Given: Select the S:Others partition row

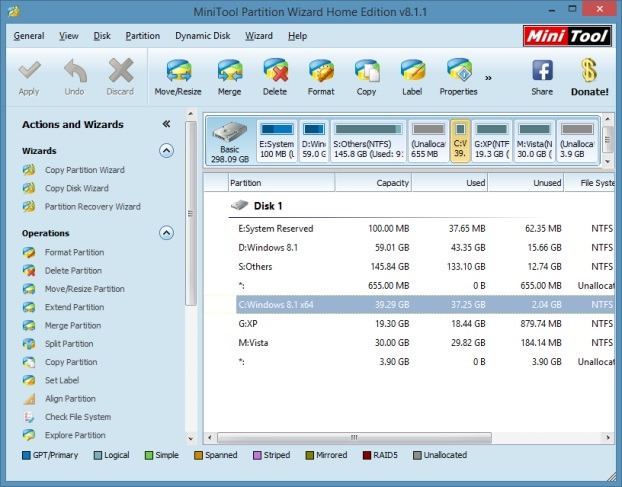Looking at the screenshot, I should tap(425, 267).
